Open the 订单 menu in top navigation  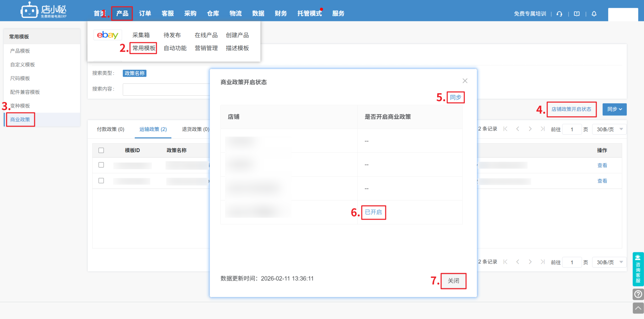145,13
